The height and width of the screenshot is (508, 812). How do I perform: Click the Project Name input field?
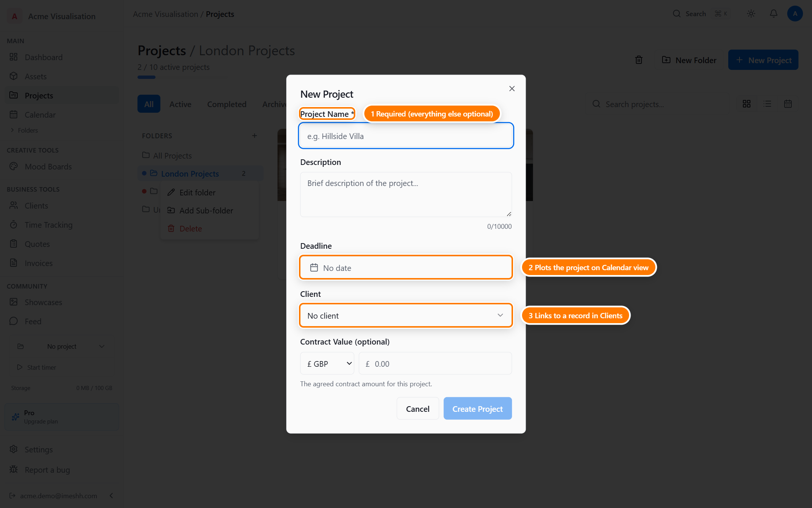(406, 136)
